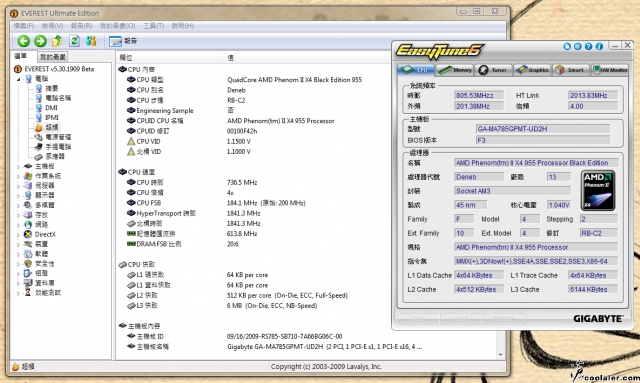Click the blue question-mark help icon in EasyTune6

(588, 47)
